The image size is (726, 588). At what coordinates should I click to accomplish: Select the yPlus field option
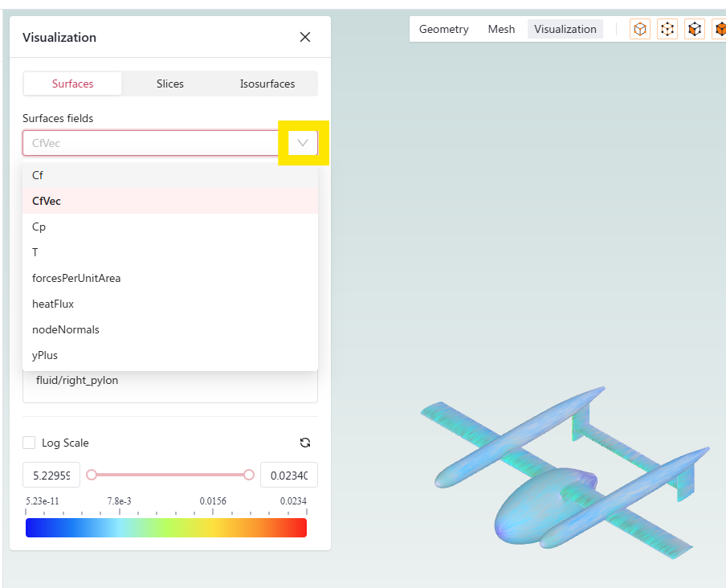tap(45, 355)
